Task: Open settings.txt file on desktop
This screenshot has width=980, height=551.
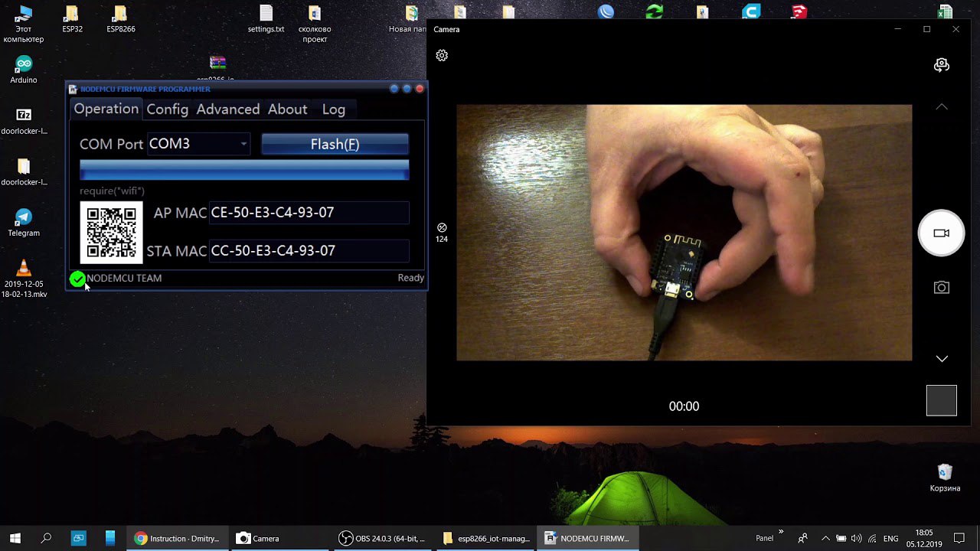Action: click(x=266, y=19)
